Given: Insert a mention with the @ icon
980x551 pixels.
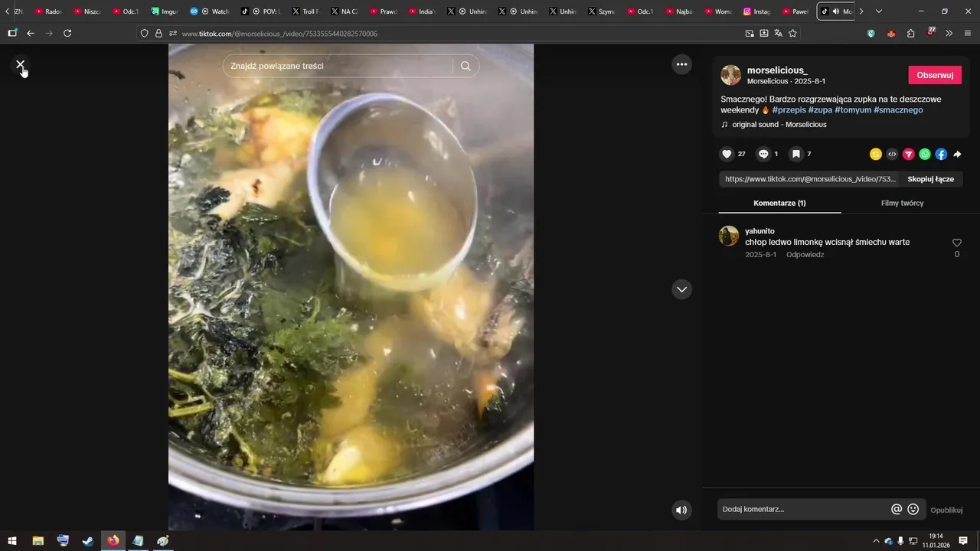Looking at the screenshot, I should click(897, 510).
